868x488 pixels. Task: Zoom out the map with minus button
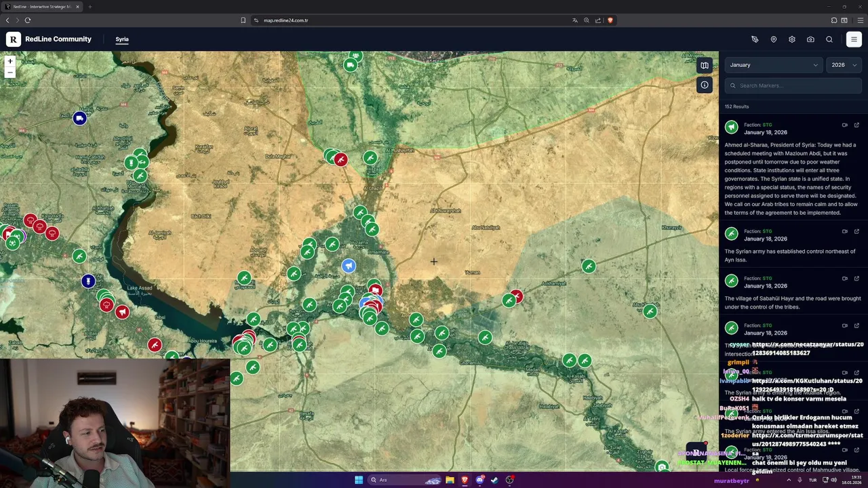coord(9,72)
